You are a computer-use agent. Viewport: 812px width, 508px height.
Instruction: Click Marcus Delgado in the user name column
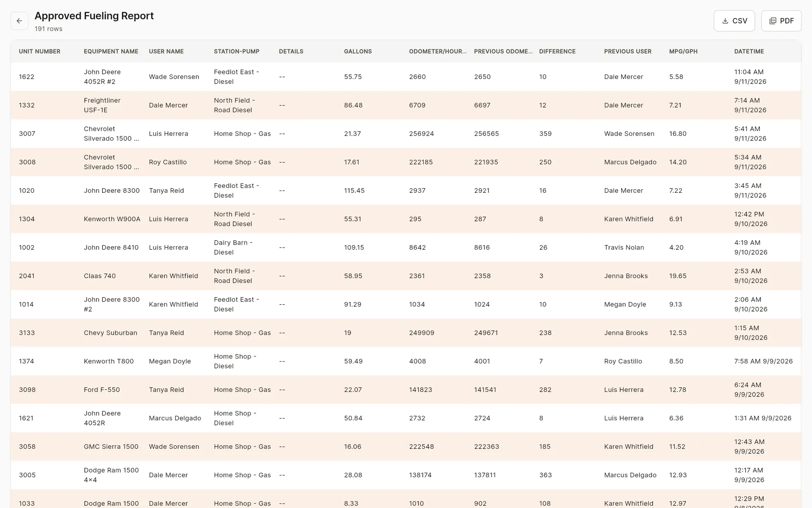click(175, 418)
